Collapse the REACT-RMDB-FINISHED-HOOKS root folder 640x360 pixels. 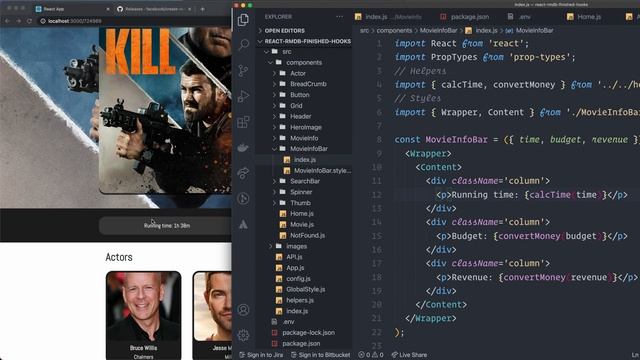(x=304, y=41)
